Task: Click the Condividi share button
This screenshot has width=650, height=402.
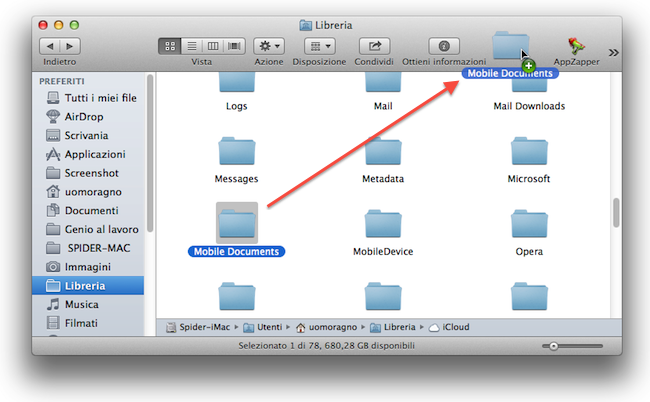Action: [374, 46]
